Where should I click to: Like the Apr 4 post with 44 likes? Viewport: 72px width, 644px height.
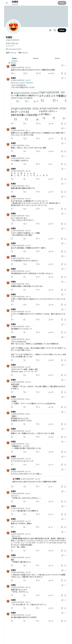point(37,138)
